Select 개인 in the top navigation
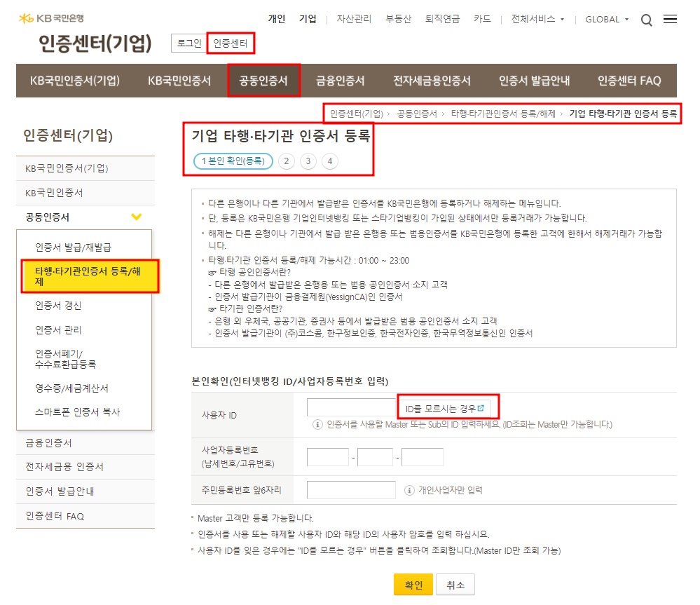The image size is (700, 605). 276,19
